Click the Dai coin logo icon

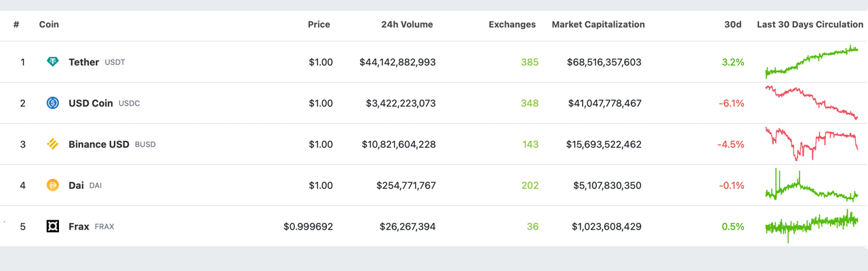pos(53,186)
